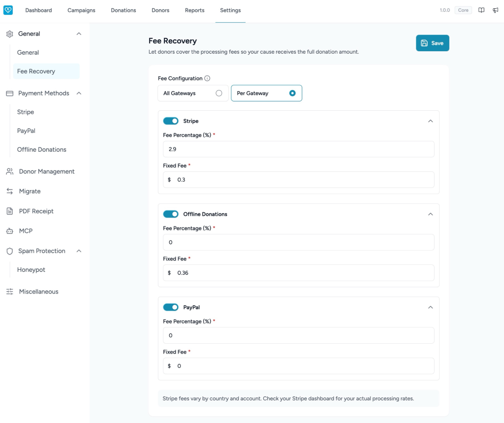Edit PayPal Fixed Fee field
Viewport: 504px width, 423px height.
click(299, 366)
